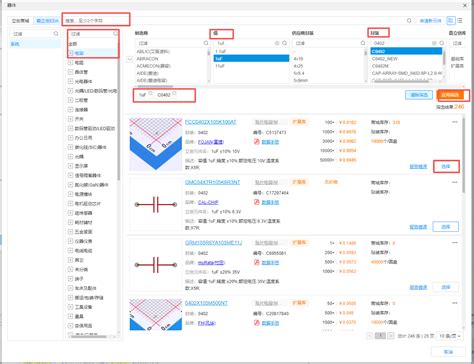Open part link 0402X105M500NT
The image size is (474, 364).
pyautogui.click(x=206, y=303)
